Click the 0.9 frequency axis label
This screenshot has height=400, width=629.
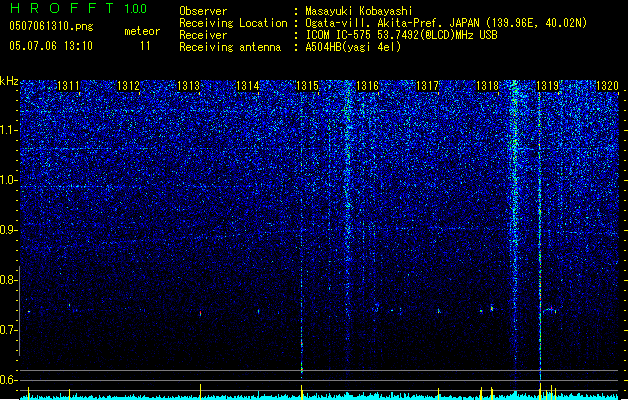click(x=8, y=230)
